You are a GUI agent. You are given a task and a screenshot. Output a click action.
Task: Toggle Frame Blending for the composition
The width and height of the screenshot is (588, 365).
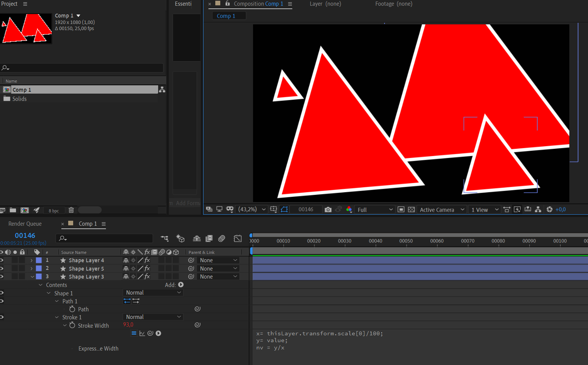209,239
